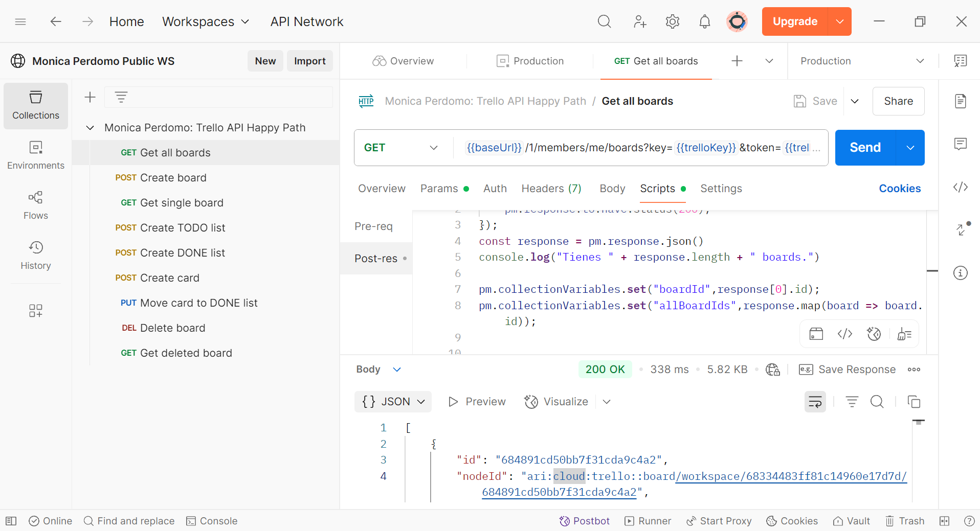This screenshot has width=980, height=531.
Task: Click the configure sidebar apps icon
Action: pyautogui.click(x=36, y=311)
